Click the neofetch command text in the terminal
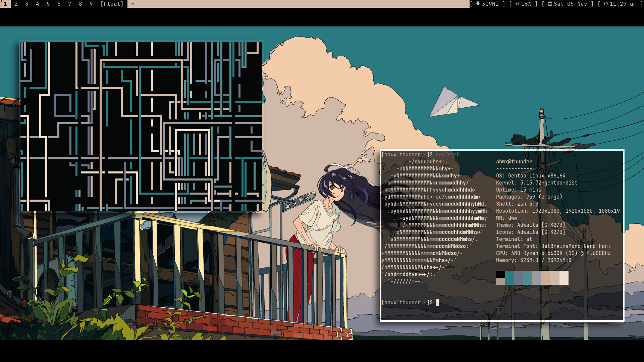 point(448,155)
